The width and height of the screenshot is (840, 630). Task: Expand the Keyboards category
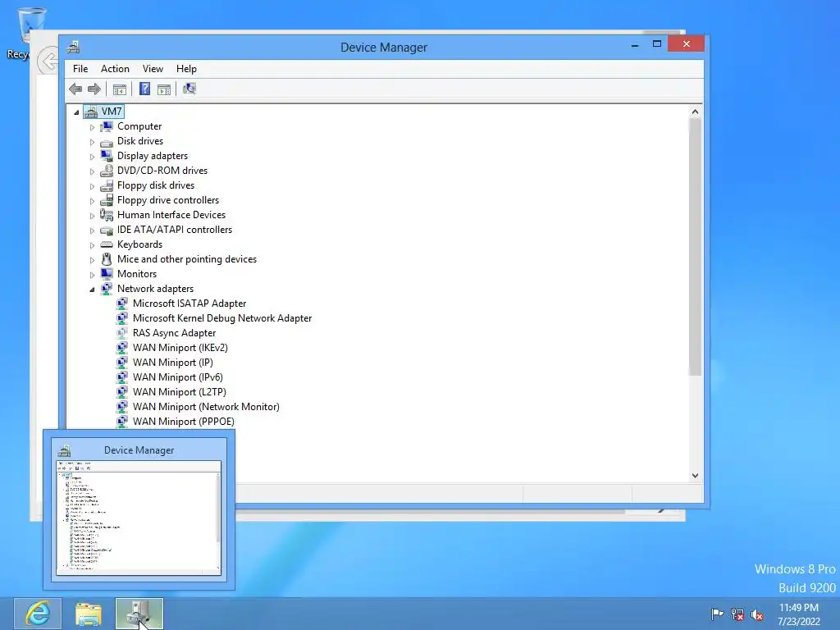click(92, 244)
